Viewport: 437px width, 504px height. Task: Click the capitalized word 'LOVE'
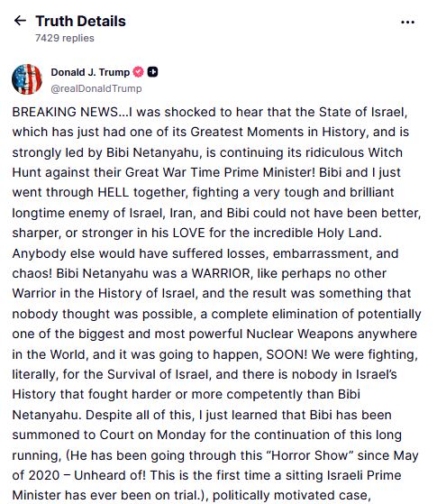click(189, 233)
